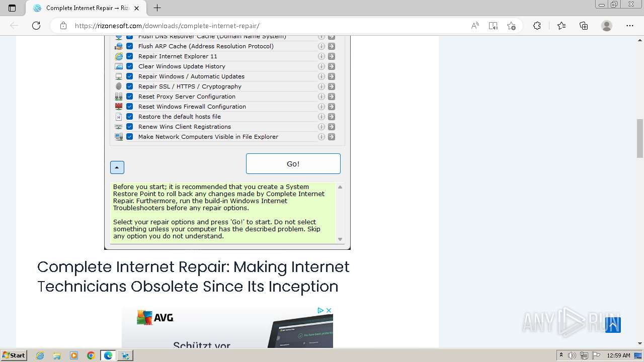Uncheck Flush ARP Cache checkbox

tap(129, 46)
